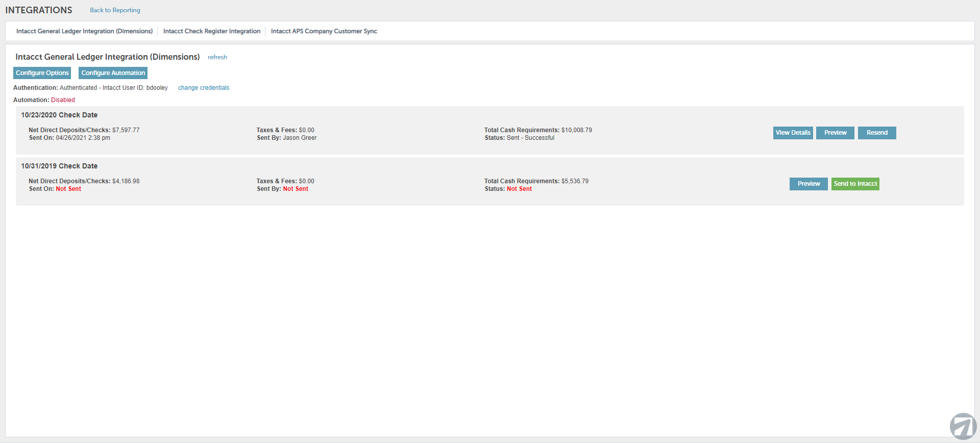Resend the 10/23/2020 payroll to Intacct

[877, 133]
